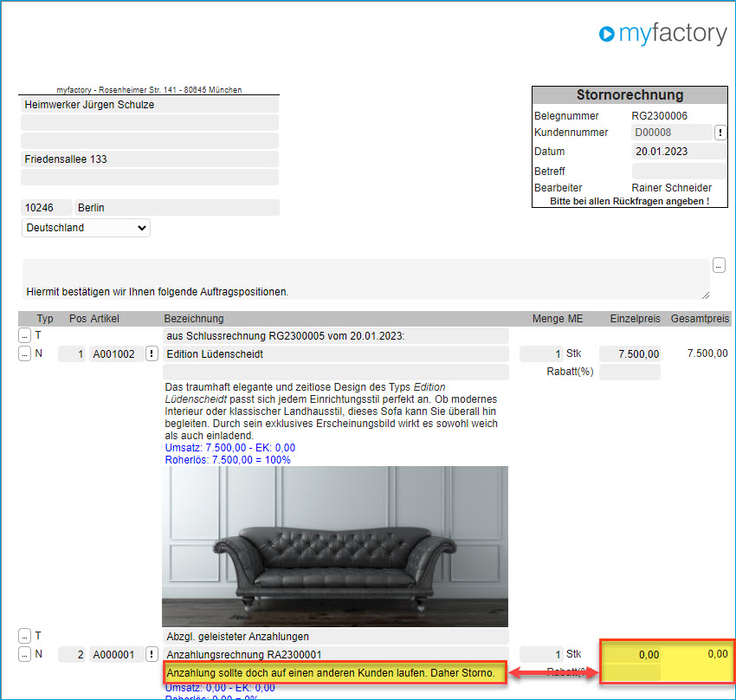Edit the description field 'Edition Lüdenscheidt'

click(x=336, y=354)
